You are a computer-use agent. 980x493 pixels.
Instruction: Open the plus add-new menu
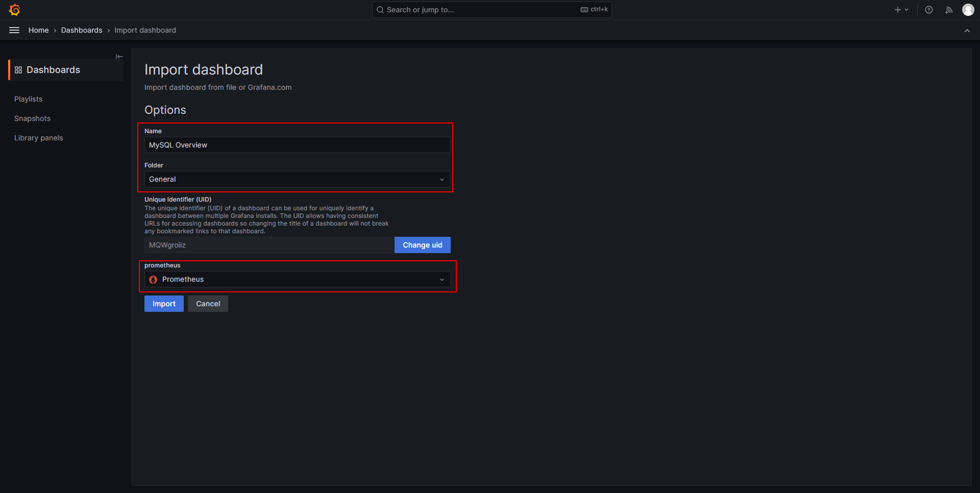(x=901, y=10)
